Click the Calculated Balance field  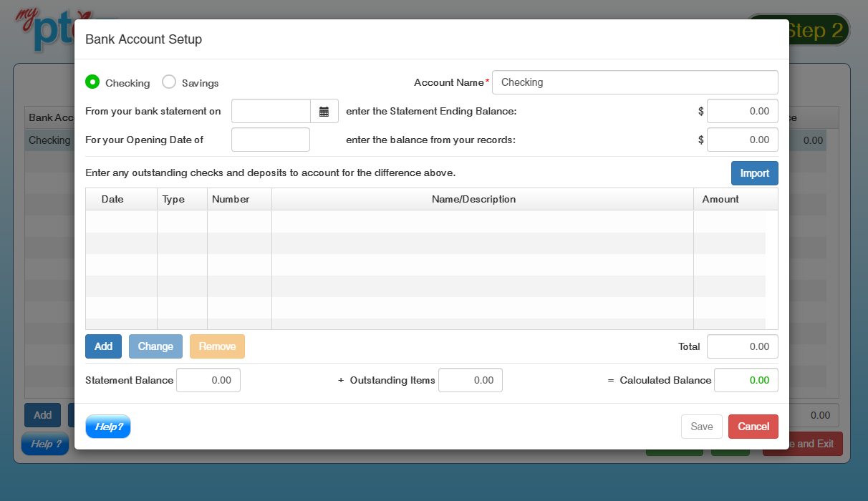click(x=746, y=380)
